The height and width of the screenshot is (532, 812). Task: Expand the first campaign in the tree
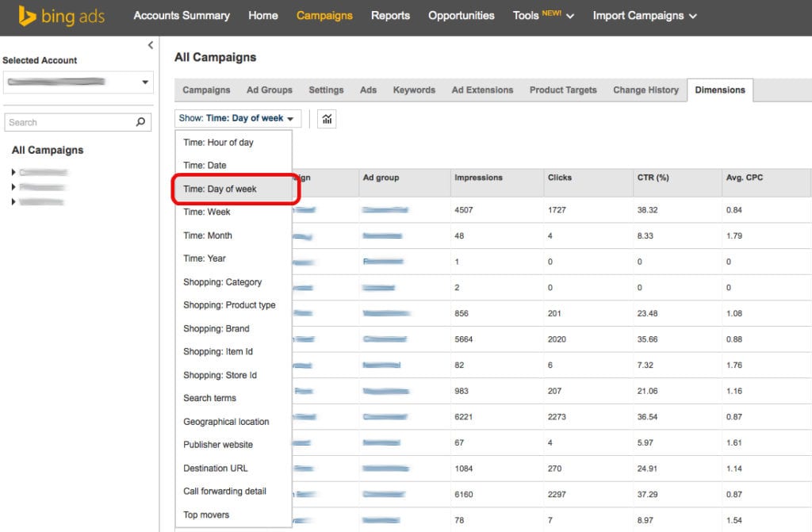click(x=13, y=172)
